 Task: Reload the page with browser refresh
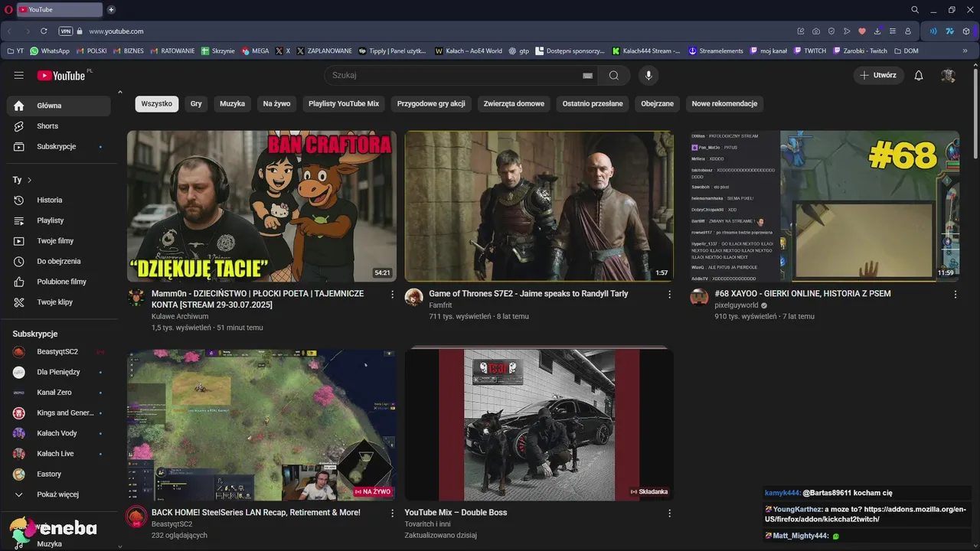[44, 31]
